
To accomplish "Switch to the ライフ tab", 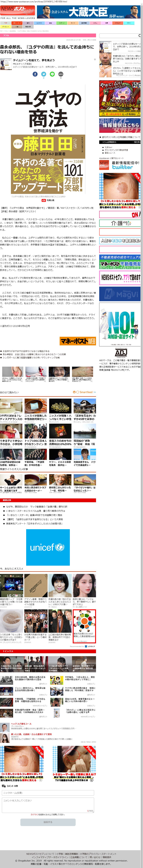I will [x=73, y=23].
